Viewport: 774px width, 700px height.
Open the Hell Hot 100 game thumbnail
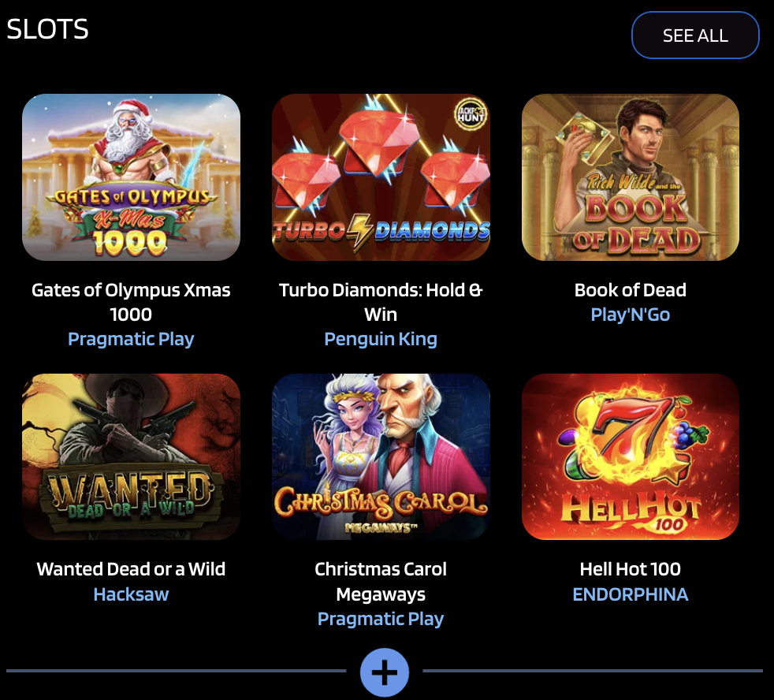click(630, 456)
